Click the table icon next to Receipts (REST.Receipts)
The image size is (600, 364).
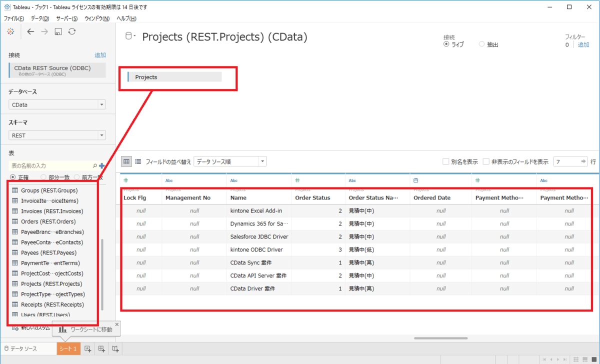15,304
